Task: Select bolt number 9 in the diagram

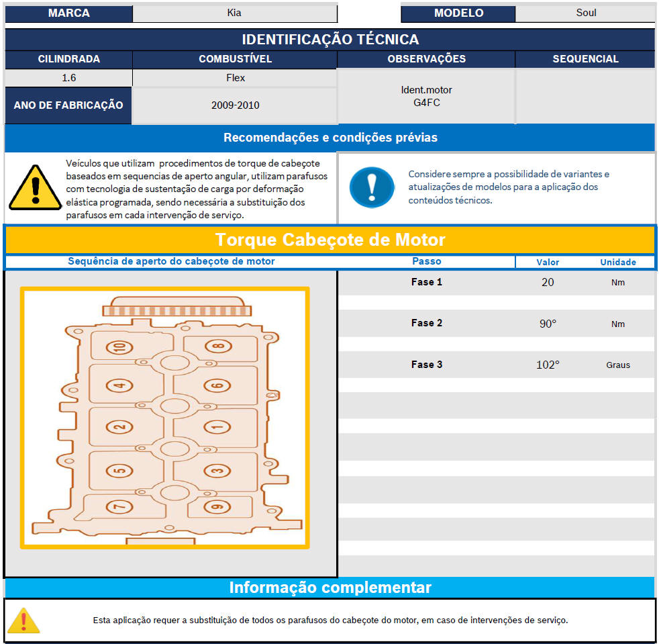Action: click(x=217, y=507)
